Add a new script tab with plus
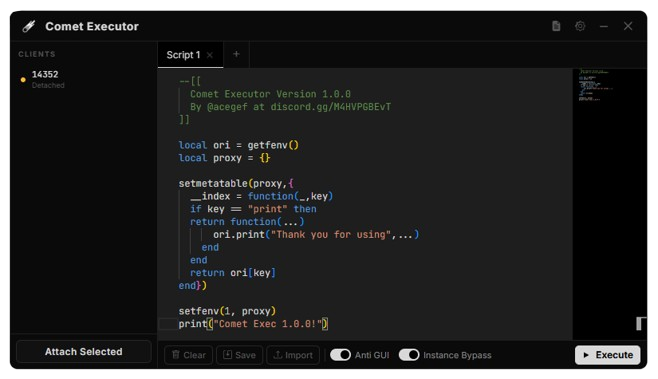This screenshot has width=658, height=379. (x=236, y=54)
